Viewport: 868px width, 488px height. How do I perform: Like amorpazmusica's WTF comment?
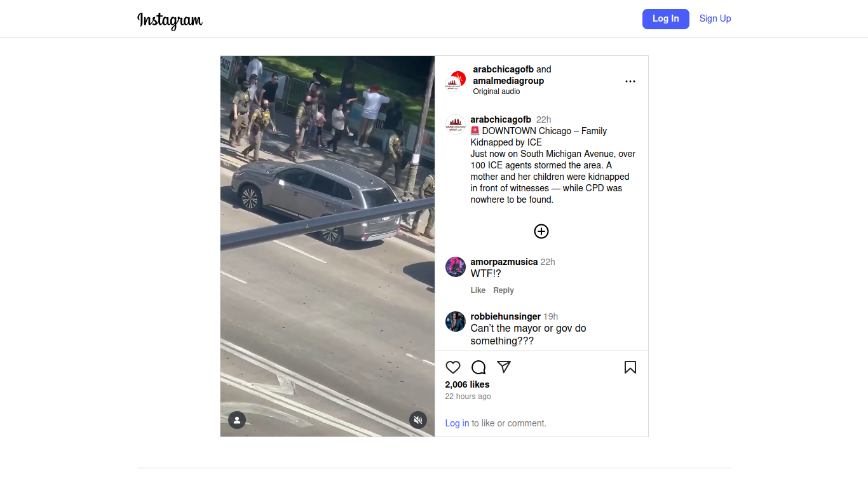[478, 290]
